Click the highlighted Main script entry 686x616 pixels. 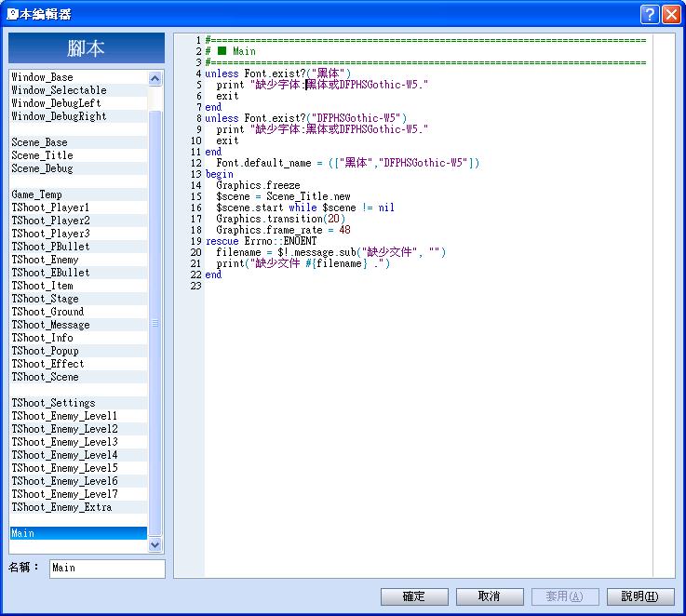coord(78,534)
